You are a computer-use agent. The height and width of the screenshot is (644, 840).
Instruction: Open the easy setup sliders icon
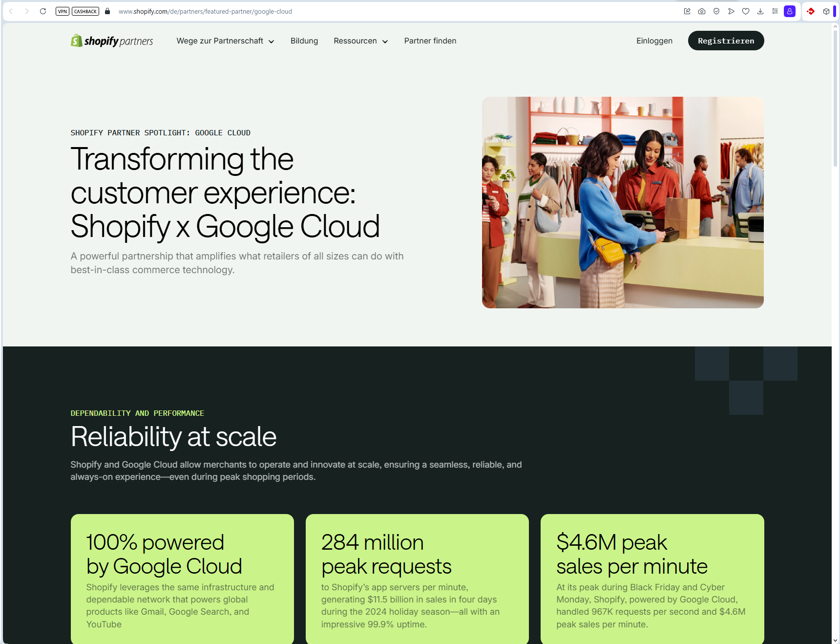(x=775, y=11)
